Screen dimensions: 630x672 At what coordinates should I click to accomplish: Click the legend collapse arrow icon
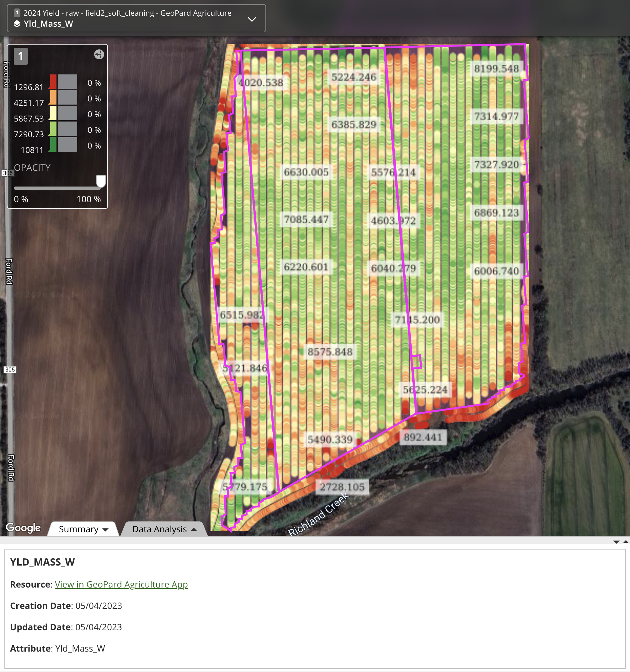pos(99,54)
